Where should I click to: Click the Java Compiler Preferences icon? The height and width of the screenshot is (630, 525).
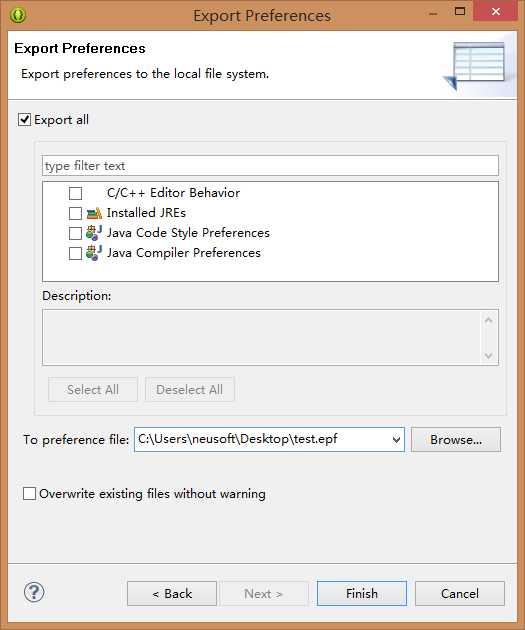tap(94, 253)
